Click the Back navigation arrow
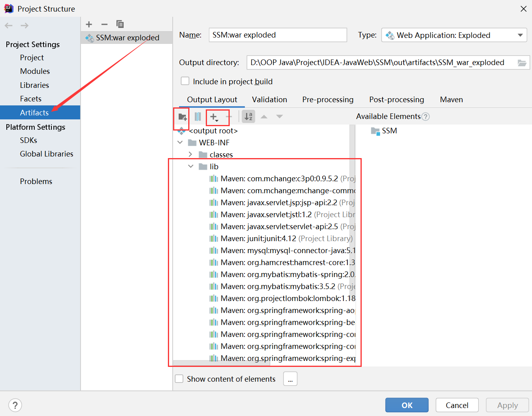This screenshot has width=532, height=416. [x=9, y=26]
